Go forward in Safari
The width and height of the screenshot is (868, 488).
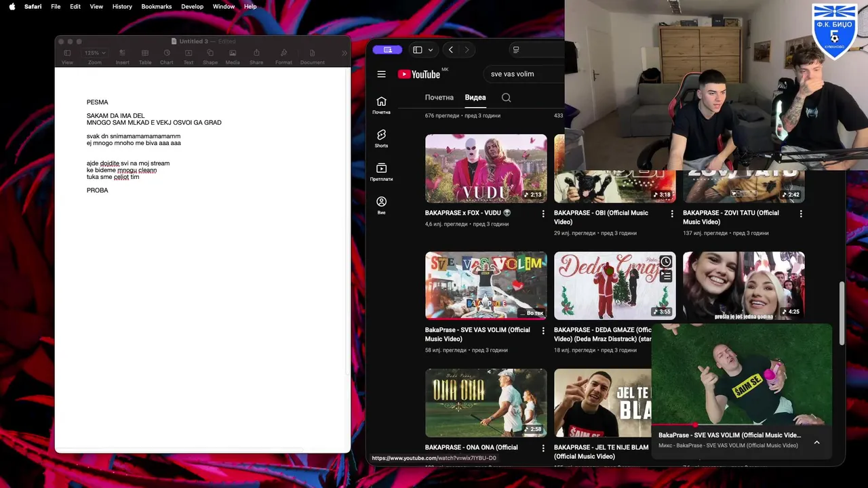(x=467, y=49)
